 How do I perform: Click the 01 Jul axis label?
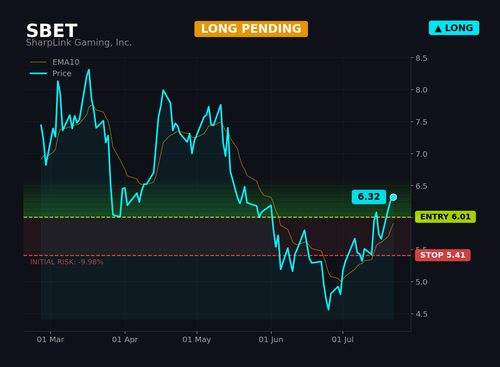click(343, 339)
